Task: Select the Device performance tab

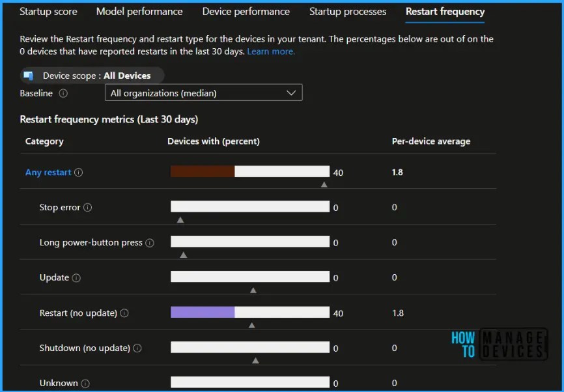Action: click(246, 11)
